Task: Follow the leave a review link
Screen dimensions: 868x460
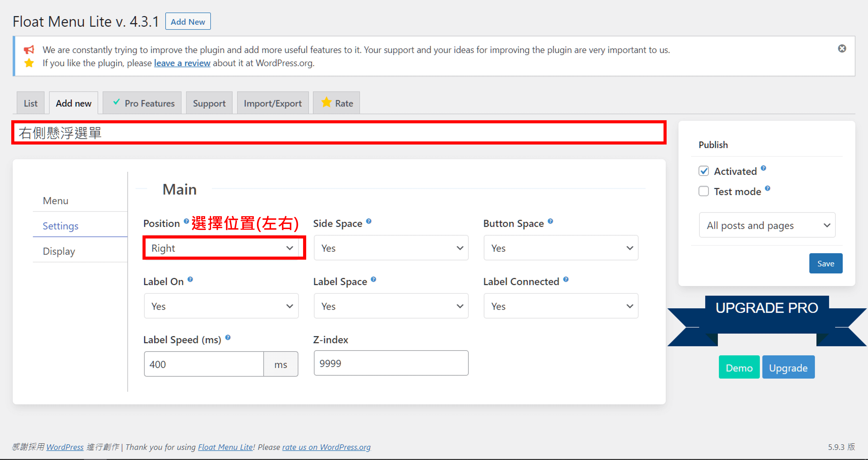Action: click(x=182, y=63)
